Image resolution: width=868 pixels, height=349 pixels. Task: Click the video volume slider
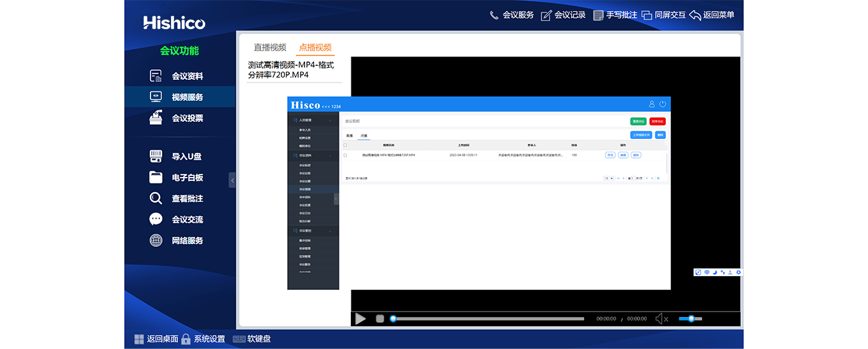click(x=691, y=319)
